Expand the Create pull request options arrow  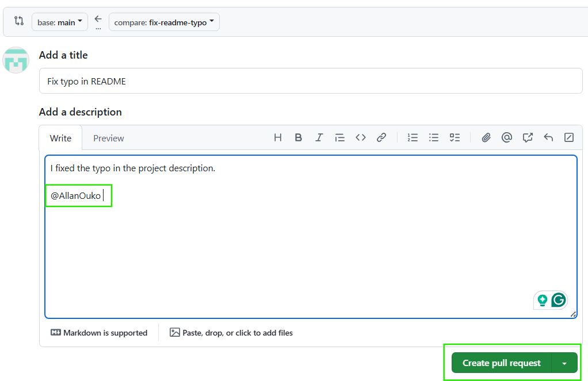click(564, 363)
